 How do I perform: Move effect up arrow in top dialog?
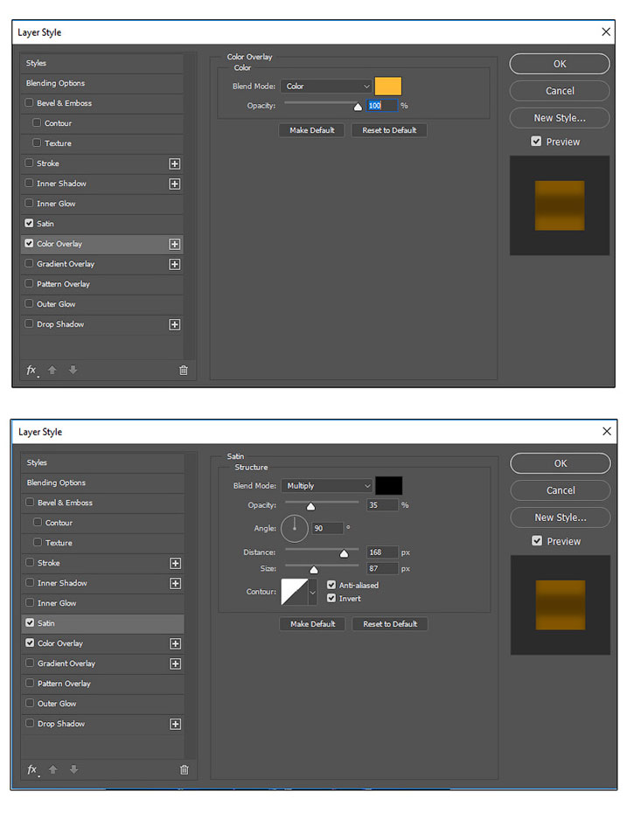click(52, 370)
